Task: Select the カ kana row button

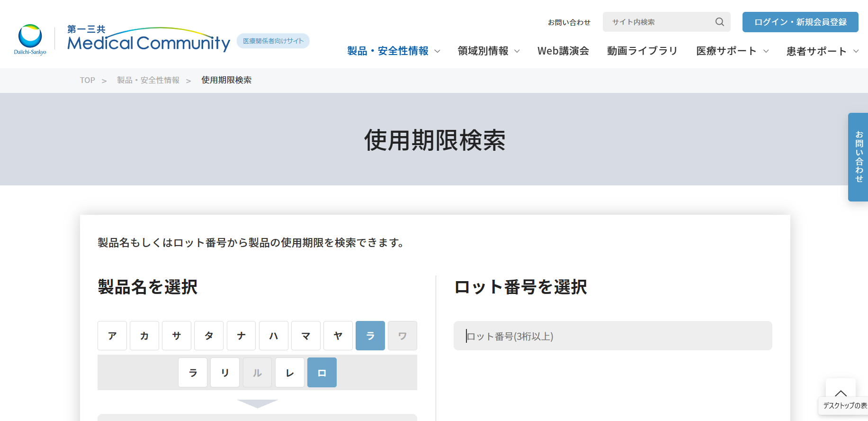Action: pos(144,336)
